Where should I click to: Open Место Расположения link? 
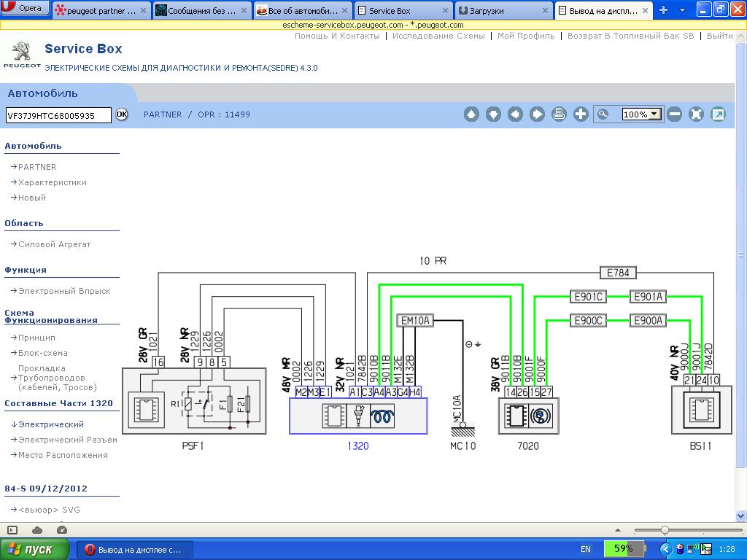(x=63, y=455)
